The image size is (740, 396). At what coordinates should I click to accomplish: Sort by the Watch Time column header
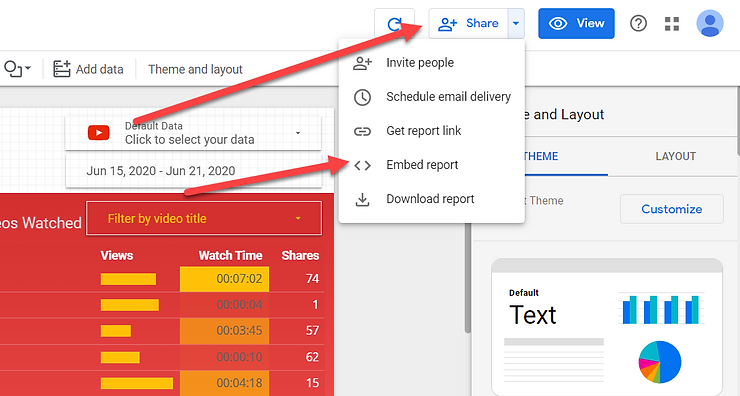(230, 255)
